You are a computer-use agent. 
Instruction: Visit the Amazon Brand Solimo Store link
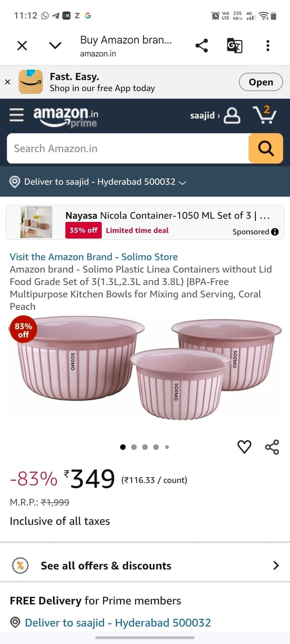(94, 257)
